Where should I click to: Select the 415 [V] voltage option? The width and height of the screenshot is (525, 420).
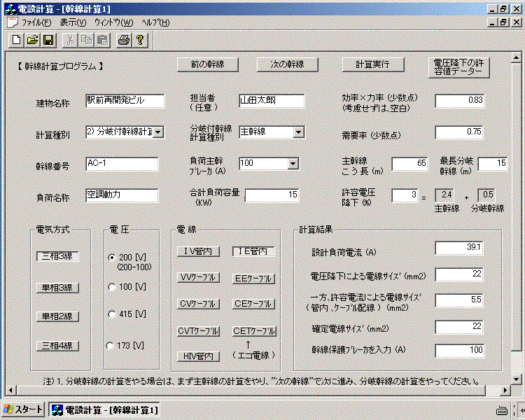[x=111, y=314]
